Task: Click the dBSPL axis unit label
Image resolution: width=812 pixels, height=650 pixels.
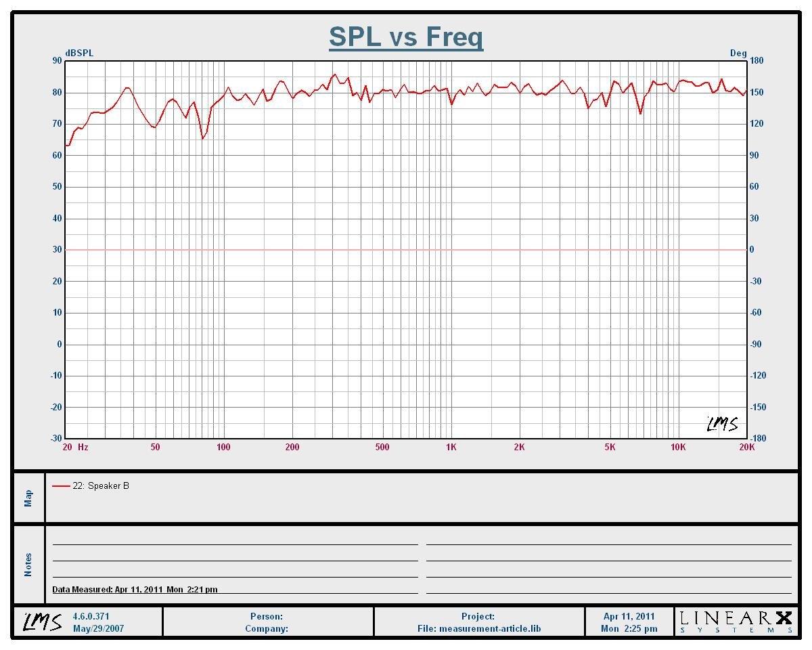Action: coord(79,53)
